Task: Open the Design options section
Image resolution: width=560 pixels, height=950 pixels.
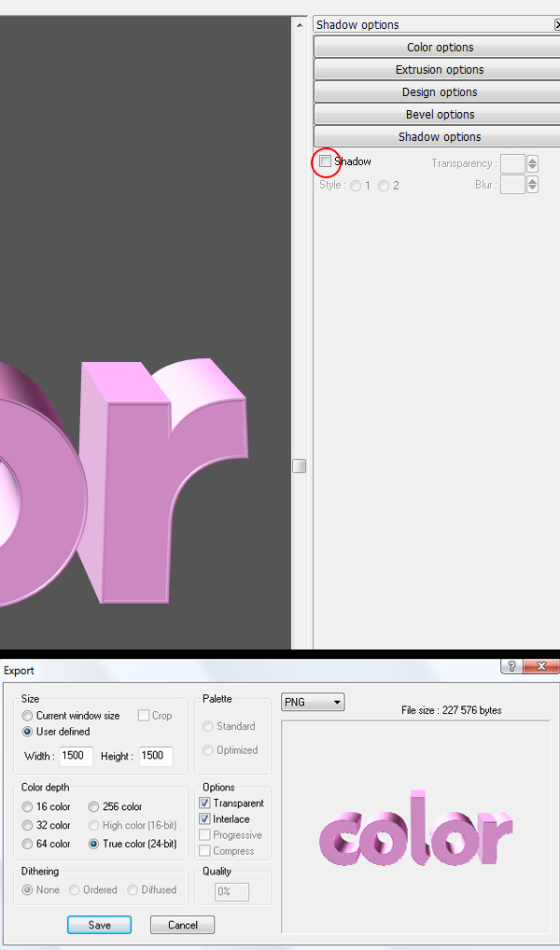Action: point(440,92)
